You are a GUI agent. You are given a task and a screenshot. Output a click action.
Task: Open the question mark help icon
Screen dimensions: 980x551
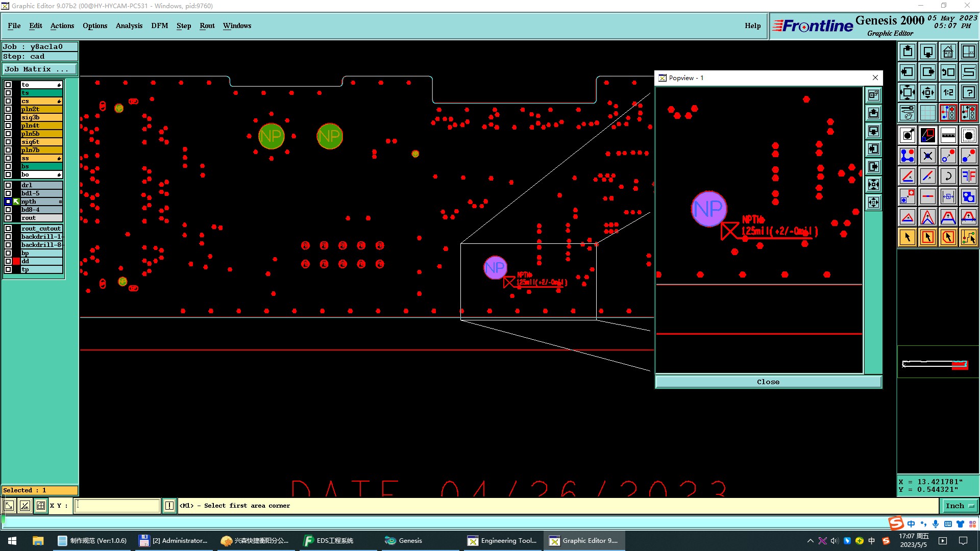968,92
